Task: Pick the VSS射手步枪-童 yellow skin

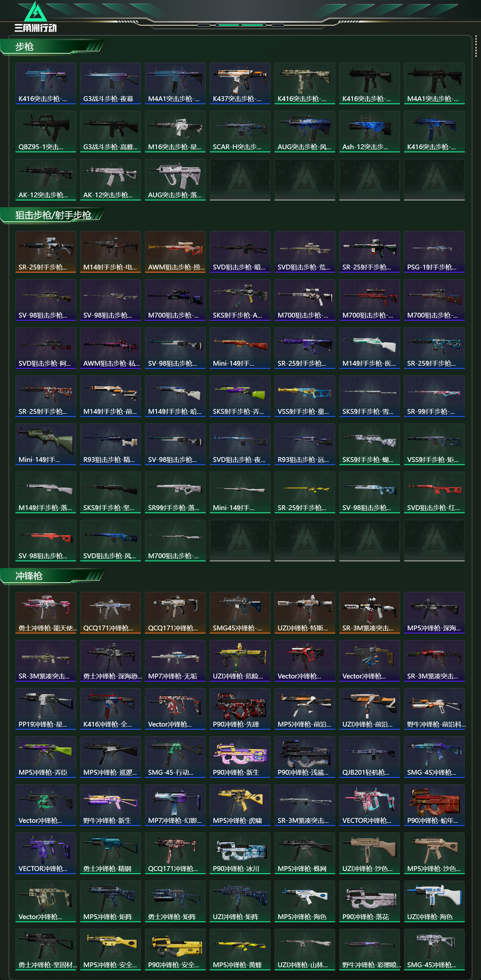Action: coord(305,396)
